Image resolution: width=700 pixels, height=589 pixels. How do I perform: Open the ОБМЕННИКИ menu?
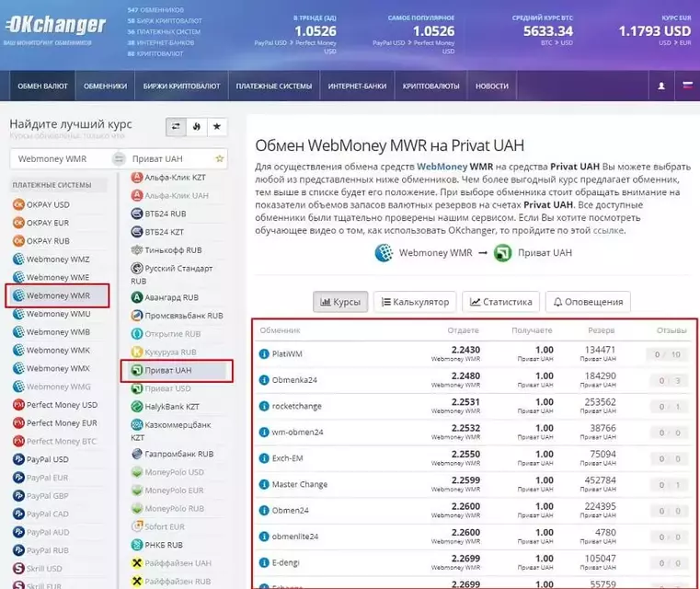(106, 86)
